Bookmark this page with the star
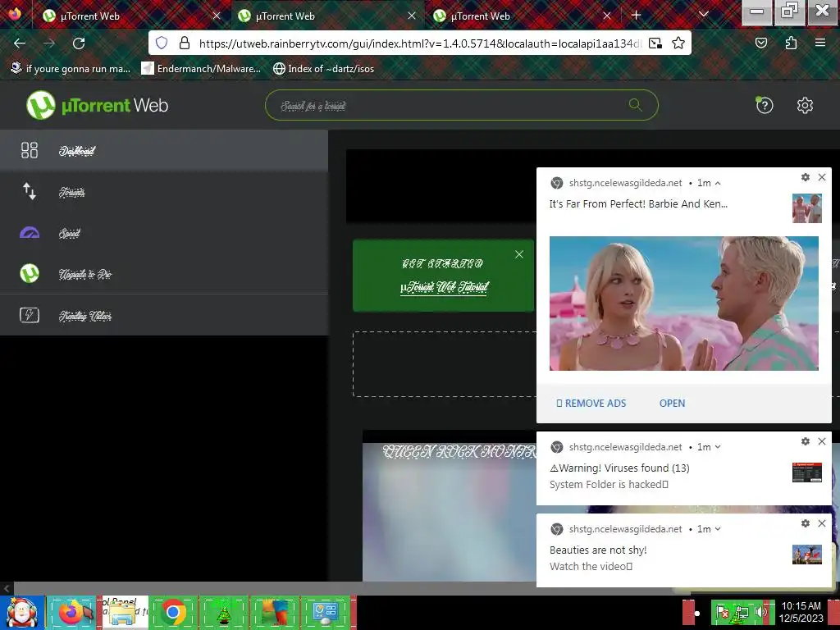Screen dimensions: 840x630 (678, 43)
